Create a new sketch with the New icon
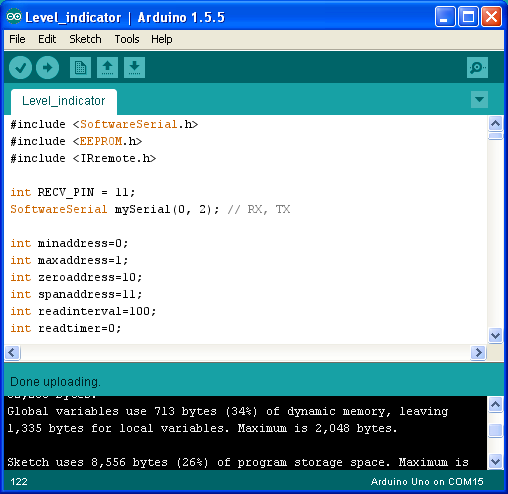This screenshot has height=494, width=508. pos(80,68)
